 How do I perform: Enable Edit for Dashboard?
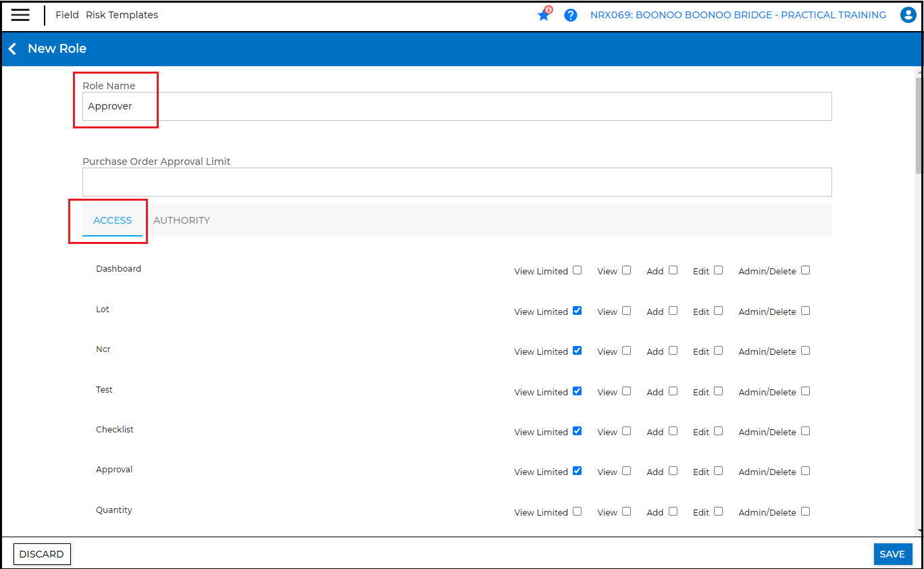click(718, 270)
